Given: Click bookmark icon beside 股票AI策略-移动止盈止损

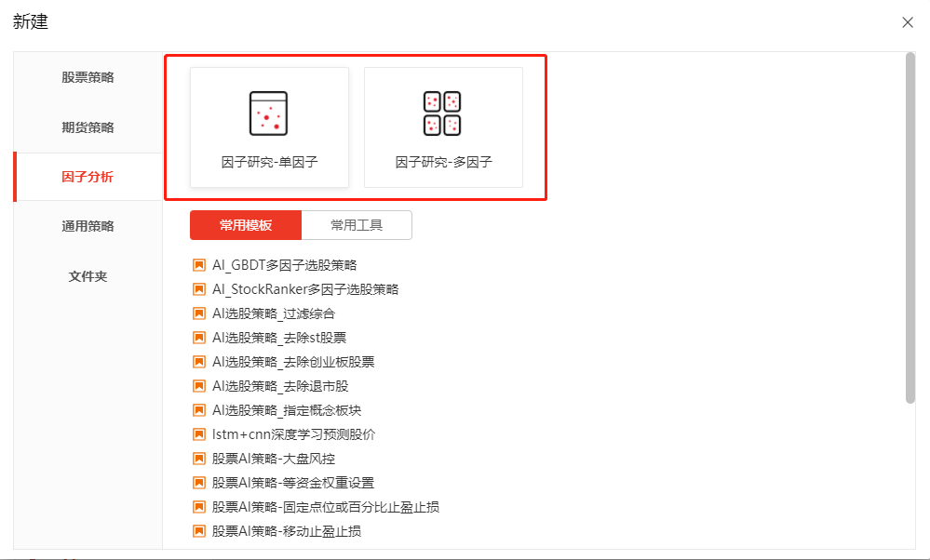Looking at the screenshot, I should [198, 531].
